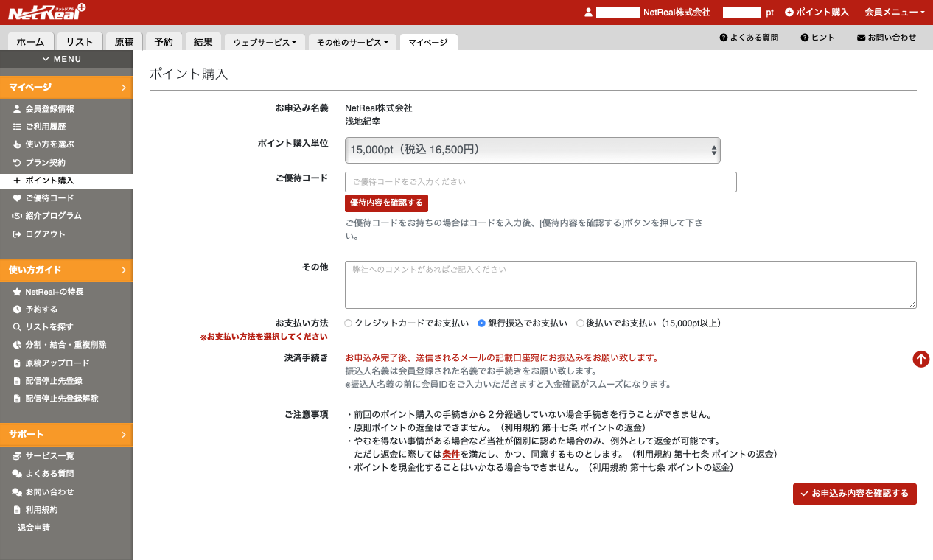Select ログアウト in the sidebar
Image resolution: width=933 pixels, height=560 pixels.
pyautogui.click(x=44, y=234)
